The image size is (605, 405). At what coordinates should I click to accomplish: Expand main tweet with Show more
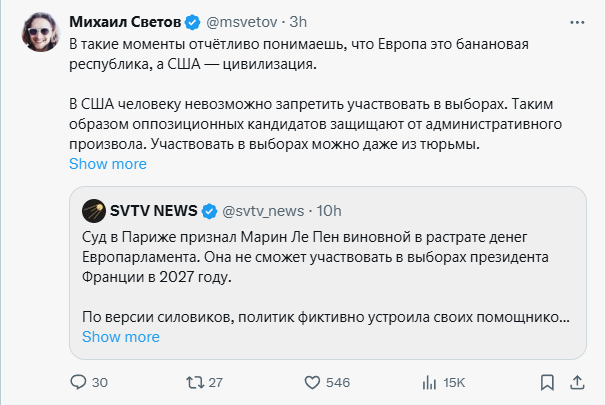pyautogui.click(x=108, y=164)
